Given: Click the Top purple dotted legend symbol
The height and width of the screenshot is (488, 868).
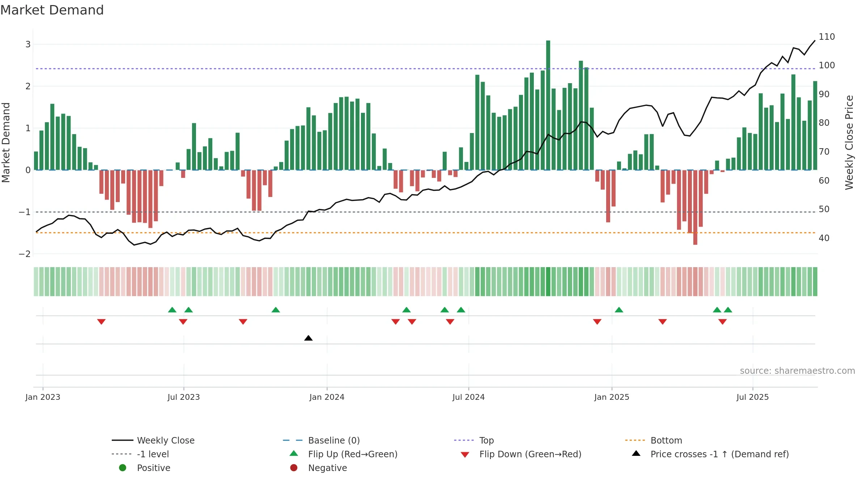Looking at the screenshot, I should pyautogui.click(x=464, y=440).
